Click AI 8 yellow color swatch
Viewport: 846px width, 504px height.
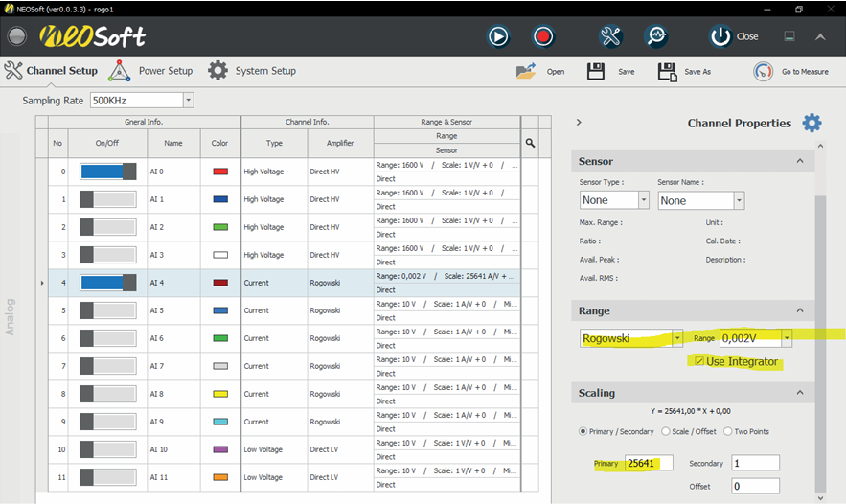pyautogui.click(x=220, y=394)
